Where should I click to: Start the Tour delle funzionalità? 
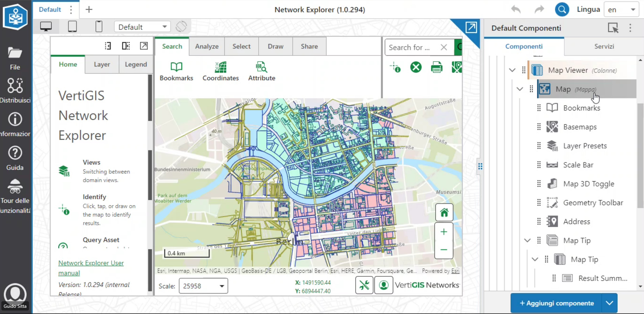click(15, 196)
